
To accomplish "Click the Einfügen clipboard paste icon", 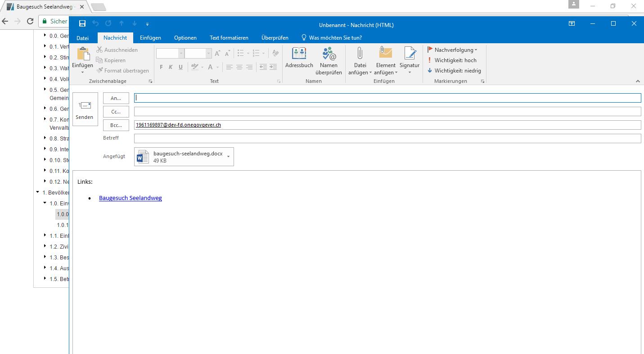I will click(83, 54).
